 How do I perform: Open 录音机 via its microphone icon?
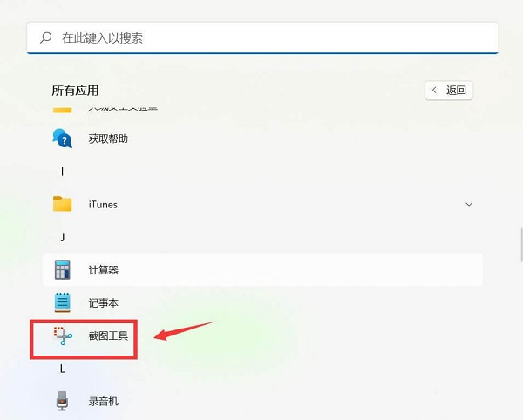pyautogui.click(x=62, y=401)
